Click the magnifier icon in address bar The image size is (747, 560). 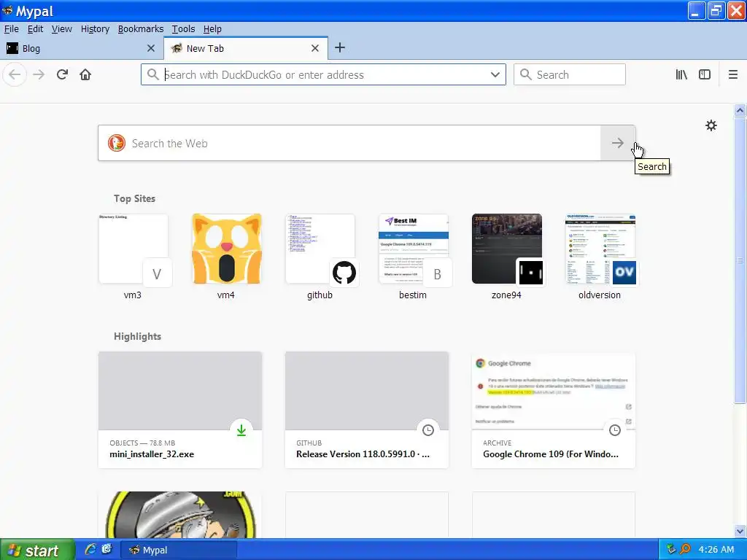pos(152,75)
